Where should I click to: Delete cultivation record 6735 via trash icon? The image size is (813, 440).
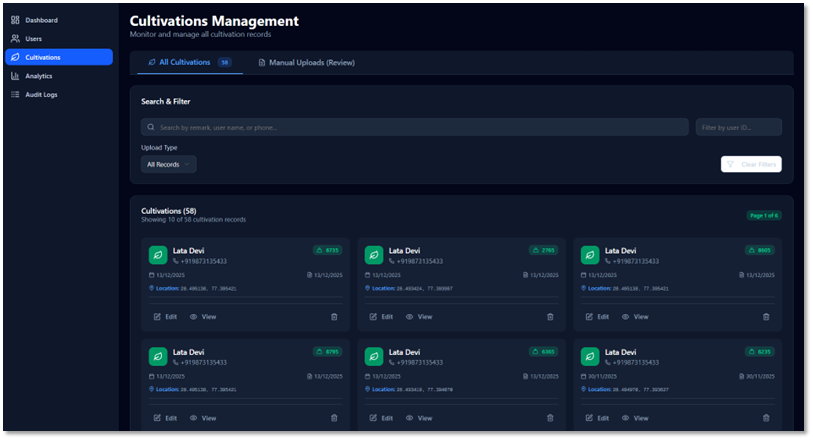point(334,317)
